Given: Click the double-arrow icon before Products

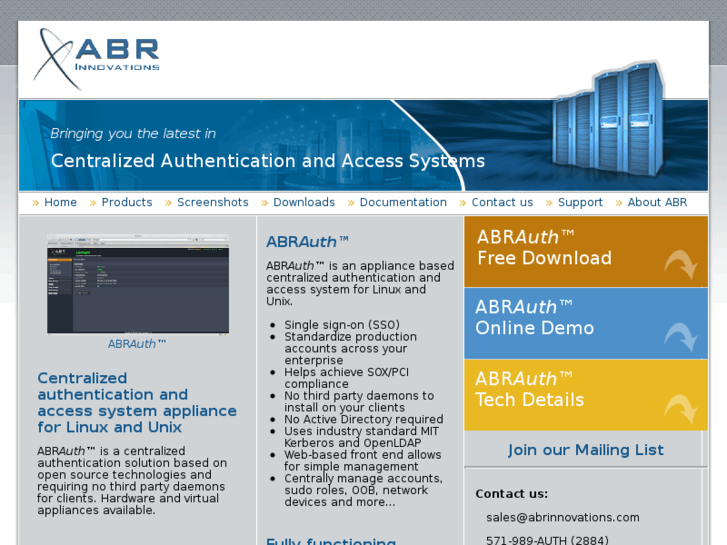Looking at the screenshot, I should pos(93,203).
